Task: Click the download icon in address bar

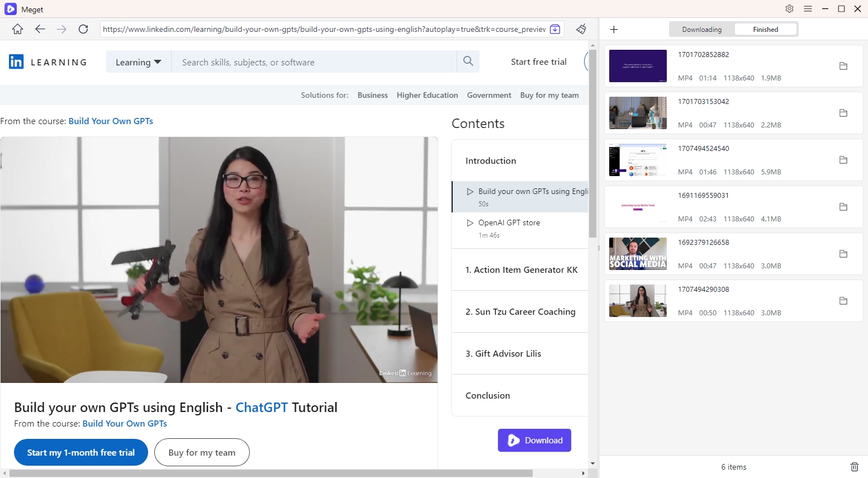Action: click(x=555, y=29)
